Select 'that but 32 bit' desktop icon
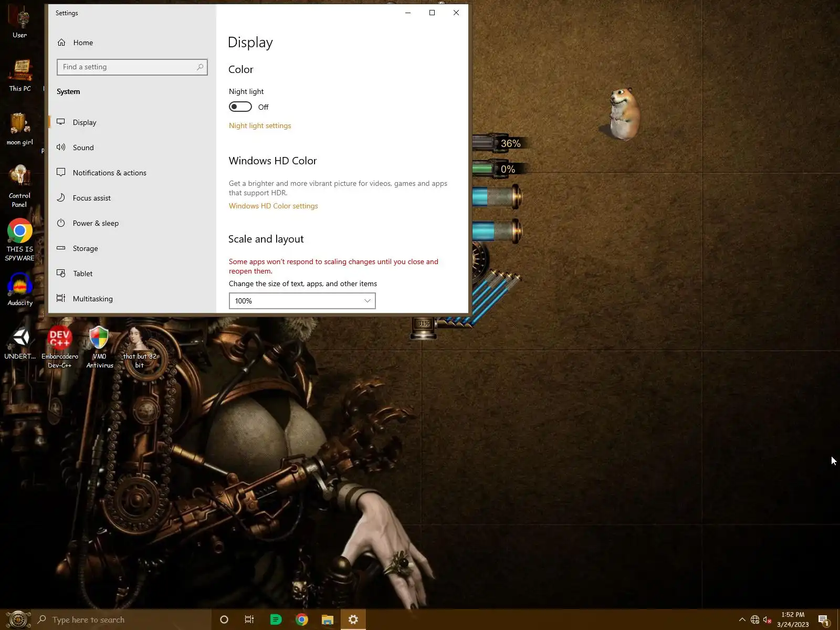The width and height of the screenshot is (840, 630). click(139, 348)
